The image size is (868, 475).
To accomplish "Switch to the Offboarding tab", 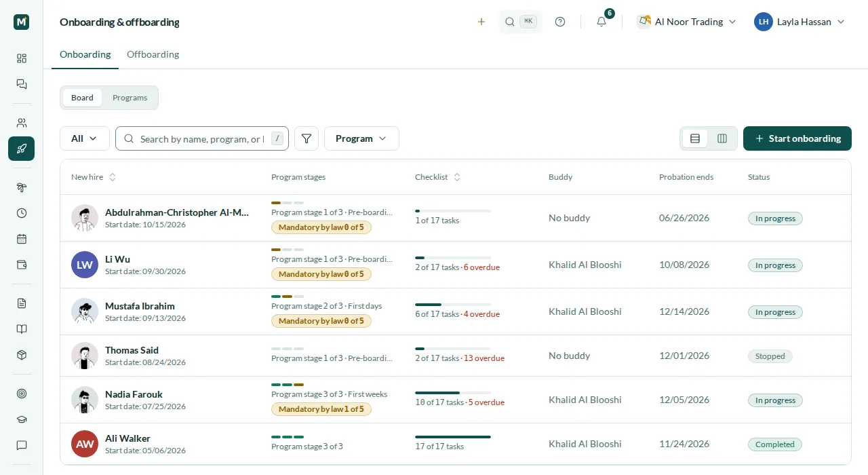I will (153, 54).
